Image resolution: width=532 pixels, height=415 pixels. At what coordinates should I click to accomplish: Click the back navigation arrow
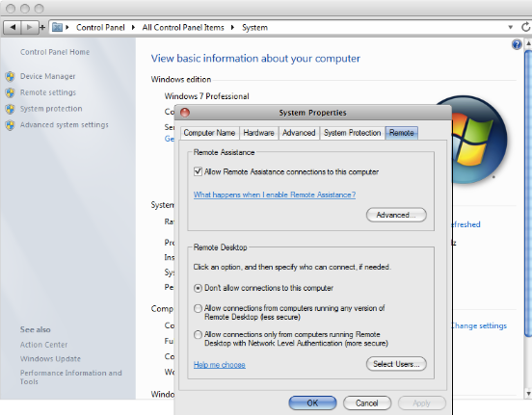click(13, 27)
